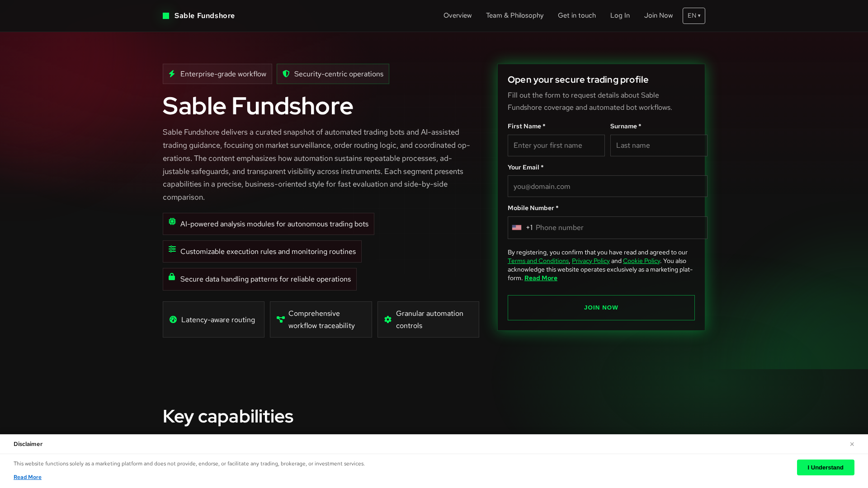Click the large Sable Fundshore hero heading
The width and height of the screenshot is (868, 488).
(258, 106)
